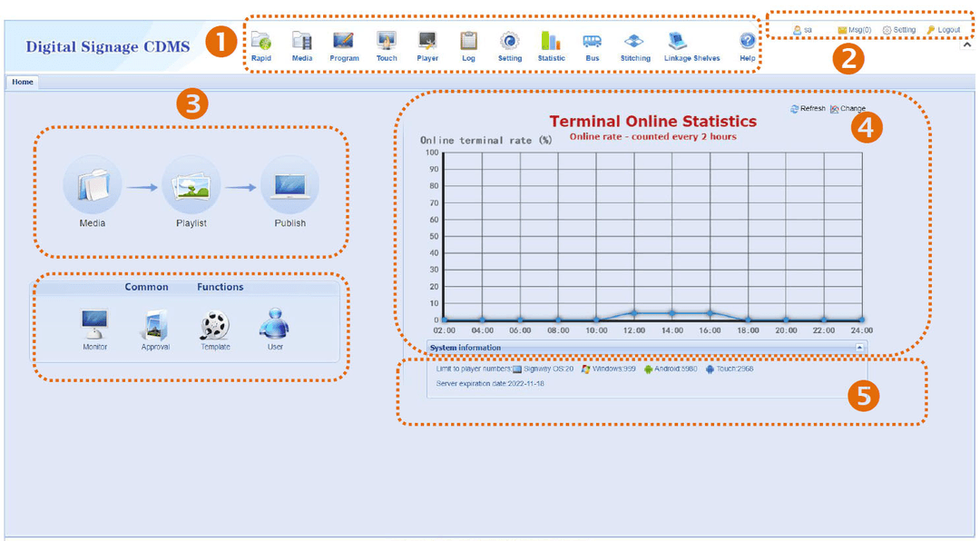Open Msg(0) messages link
980x541 pixels.
tap(855, 30)
